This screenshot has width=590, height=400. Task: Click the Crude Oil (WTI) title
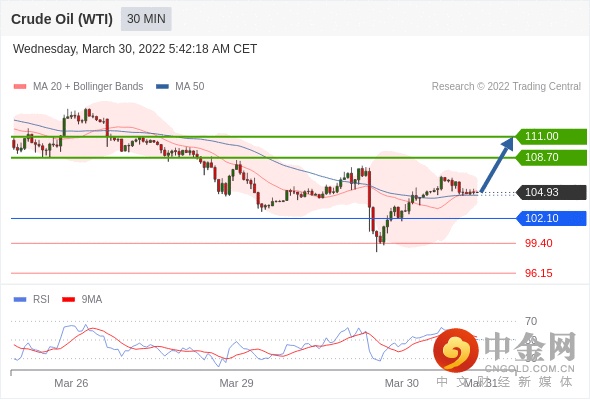[62, 19]
